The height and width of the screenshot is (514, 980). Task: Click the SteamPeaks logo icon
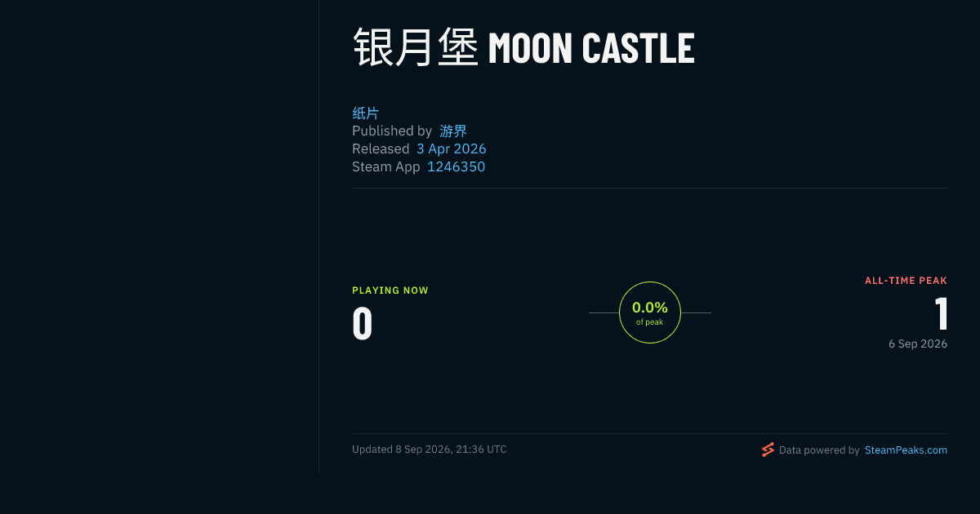click(768, 450)
